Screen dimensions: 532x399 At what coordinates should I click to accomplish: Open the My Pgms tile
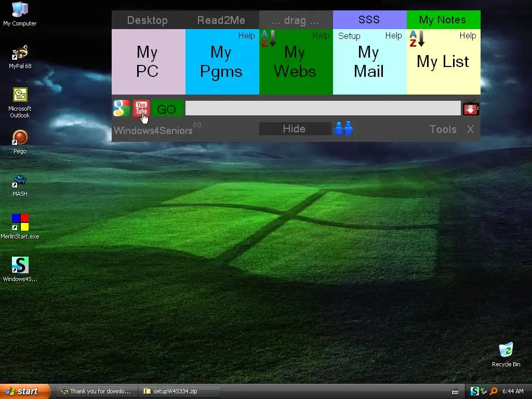(x=222, y=62)
